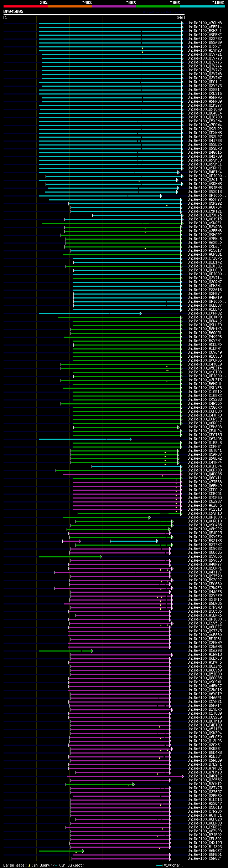The width and height of the screenshot is (228, 868).
Task: Open hit UniRef100_A3LZT6
Action: (204, 380)
